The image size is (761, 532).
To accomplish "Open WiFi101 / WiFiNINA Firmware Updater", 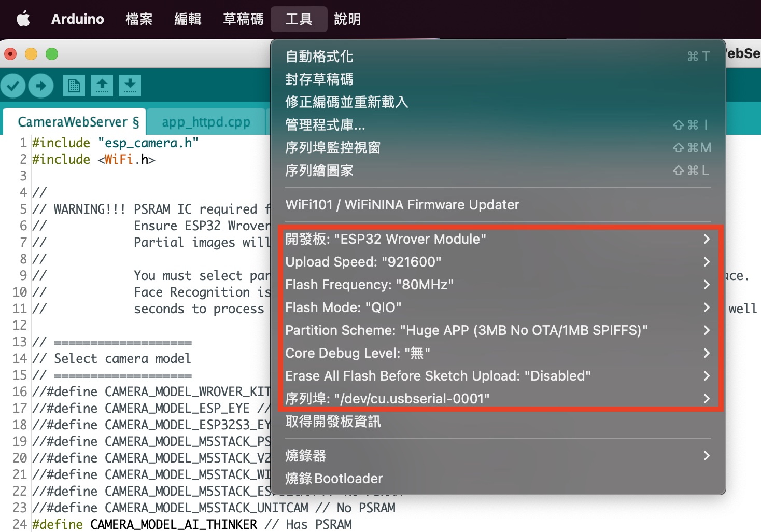I will (498, 205).
